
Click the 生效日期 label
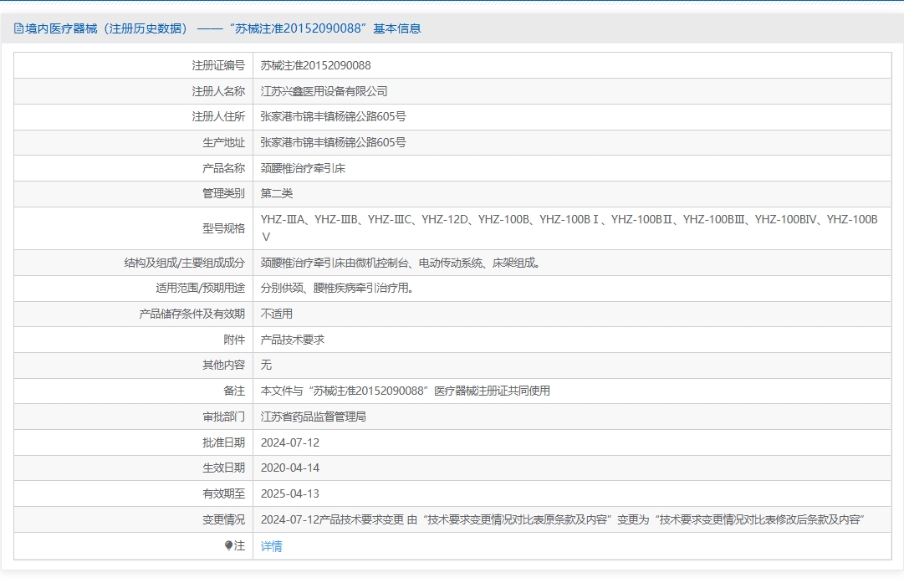click(x=223, y=468)
